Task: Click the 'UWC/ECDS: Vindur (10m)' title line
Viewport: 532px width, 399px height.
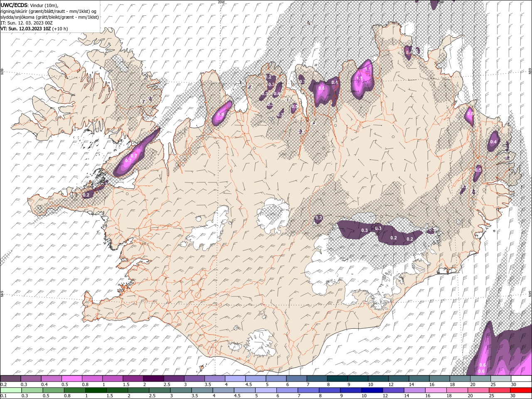Action: [x=30, y=5]
